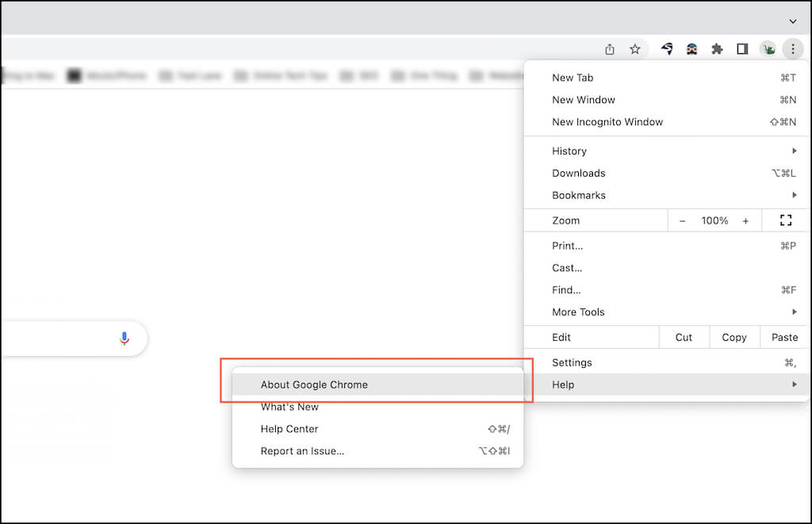This screenshot has height=524, width=812.
Task: Select New Tab from the menu
Action: [x=666, y=78]
